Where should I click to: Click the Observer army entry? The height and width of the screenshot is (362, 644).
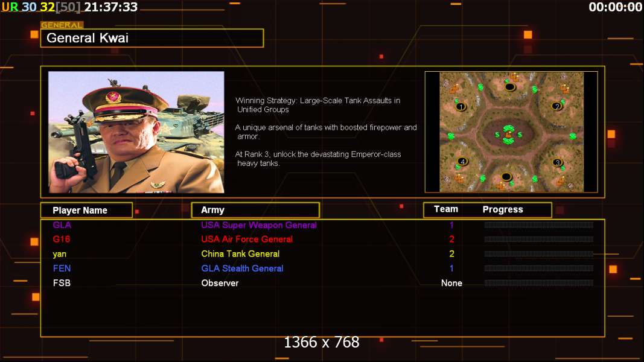click(220, 283)
